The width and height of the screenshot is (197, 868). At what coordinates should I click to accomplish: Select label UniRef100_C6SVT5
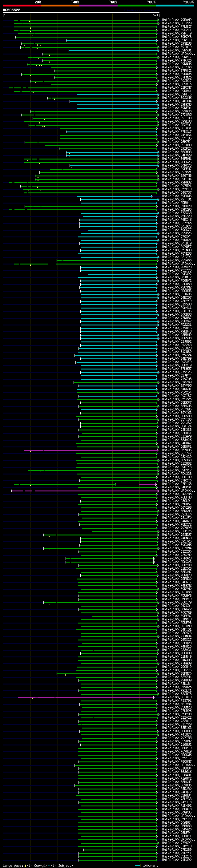coord(176,84)
